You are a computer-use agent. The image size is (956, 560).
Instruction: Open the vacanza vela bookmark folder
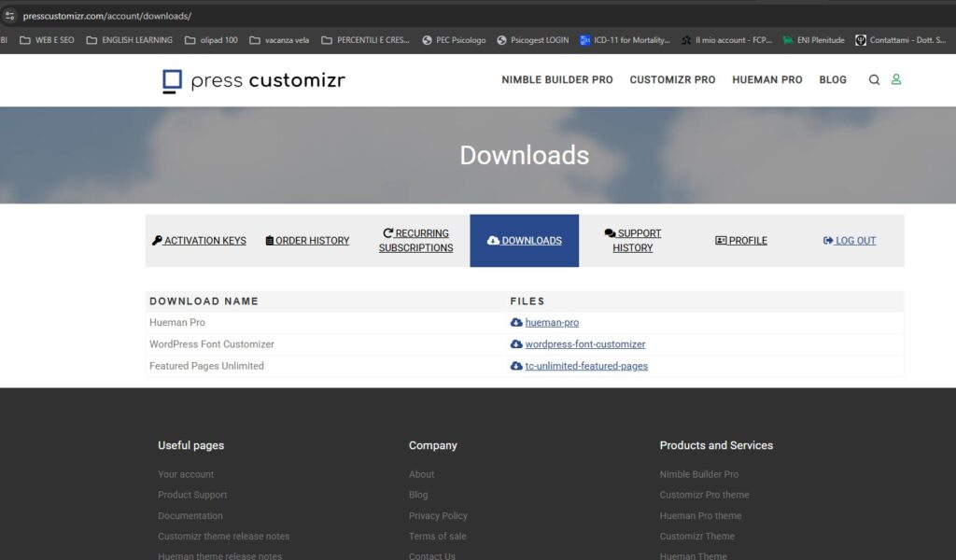[279, 40]
